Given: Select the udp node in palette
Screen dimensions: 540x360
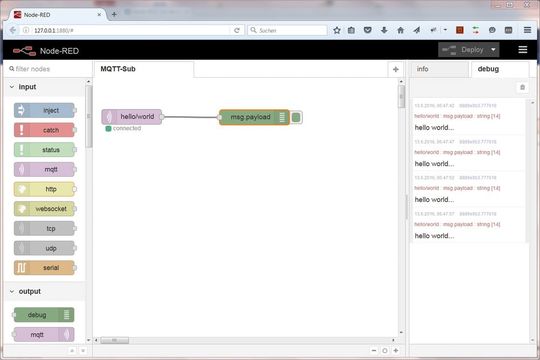Looking at the screenshot, I should (44, 248).
